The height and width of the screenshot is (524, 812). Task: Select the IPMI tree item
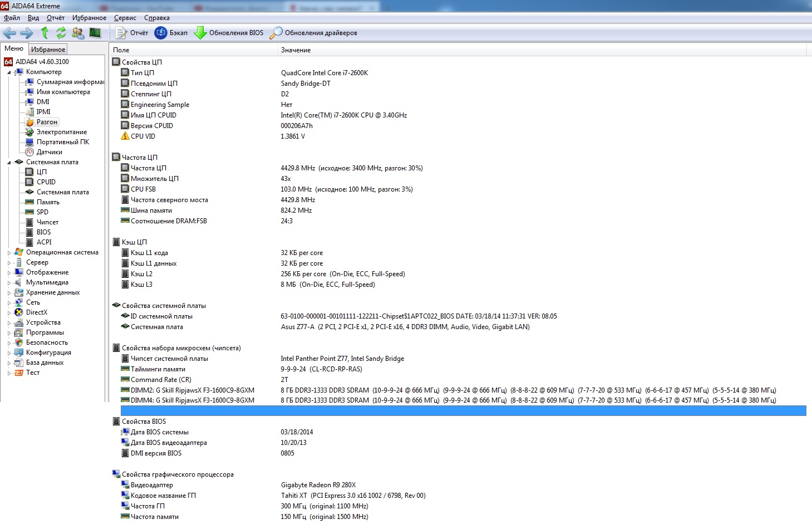[x=43, y=112]
